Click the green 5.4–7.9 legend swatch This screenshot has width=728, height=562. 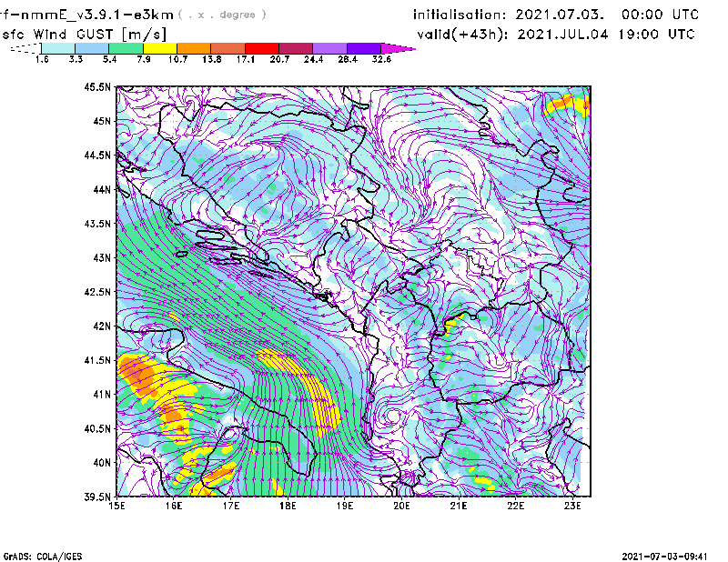coord(126,48)
